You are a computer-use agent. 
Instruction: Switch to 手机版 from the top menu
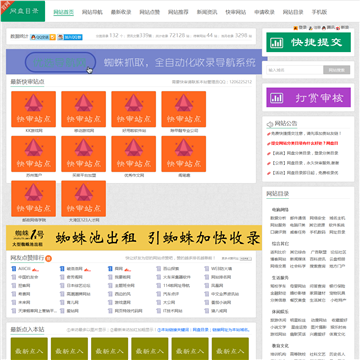pos(319,12)
